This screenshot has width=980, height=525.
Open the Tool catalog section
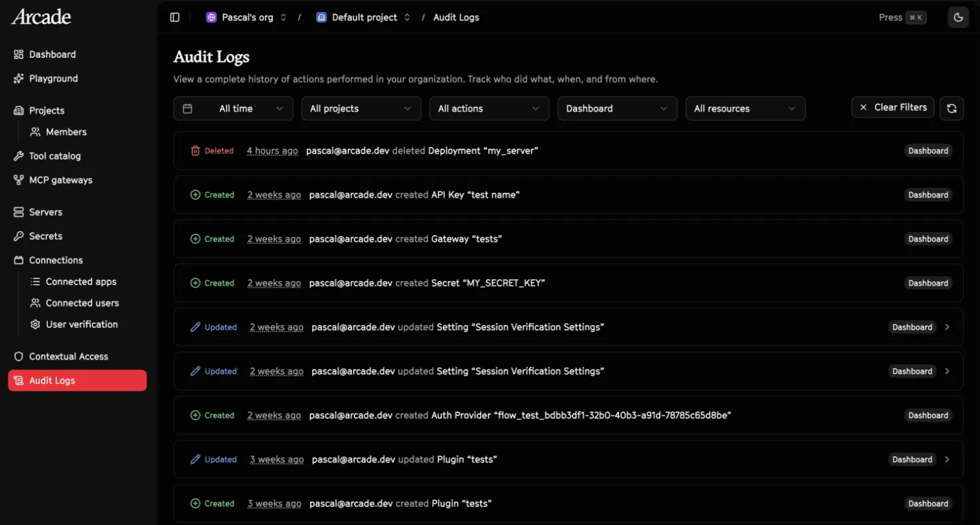point(54,156)
